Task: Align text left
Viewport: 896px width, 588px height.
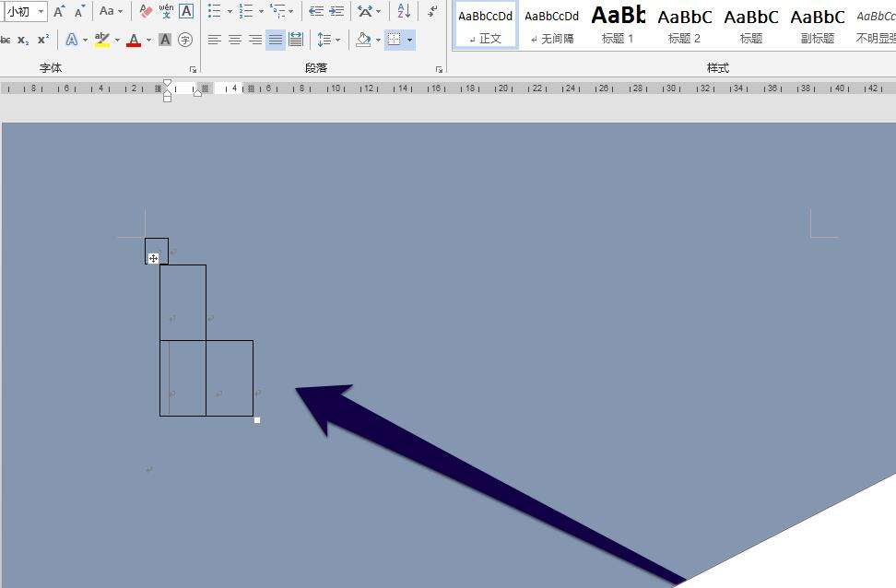Action: (214, 40)
